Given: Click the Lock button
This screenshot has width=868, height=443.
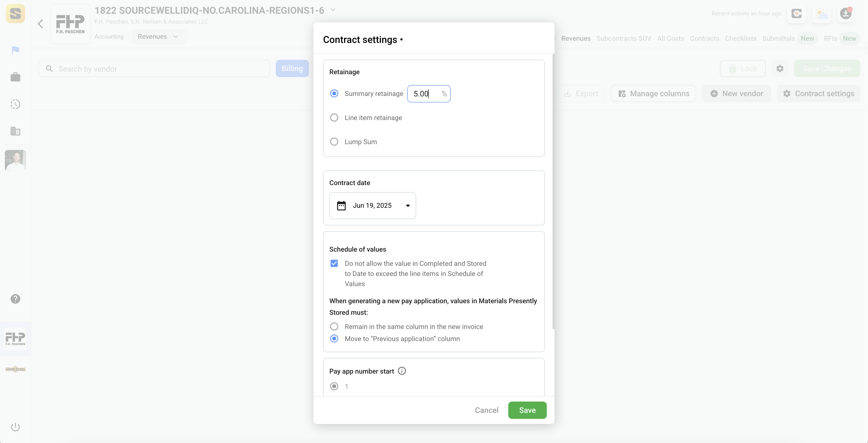Looking at the screenshot, I should pyautogui.click(x=743, y=69).
